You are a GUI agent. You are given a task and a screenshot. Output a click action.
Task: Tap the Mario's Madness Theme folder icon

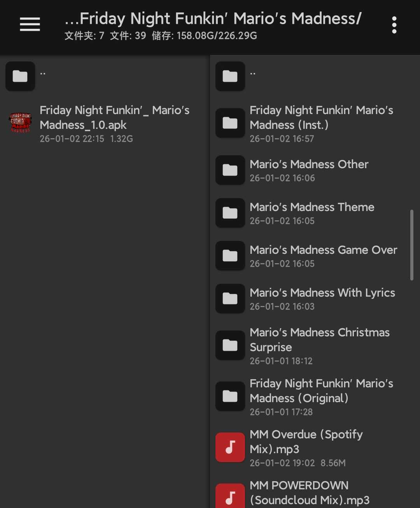point(230,213)
